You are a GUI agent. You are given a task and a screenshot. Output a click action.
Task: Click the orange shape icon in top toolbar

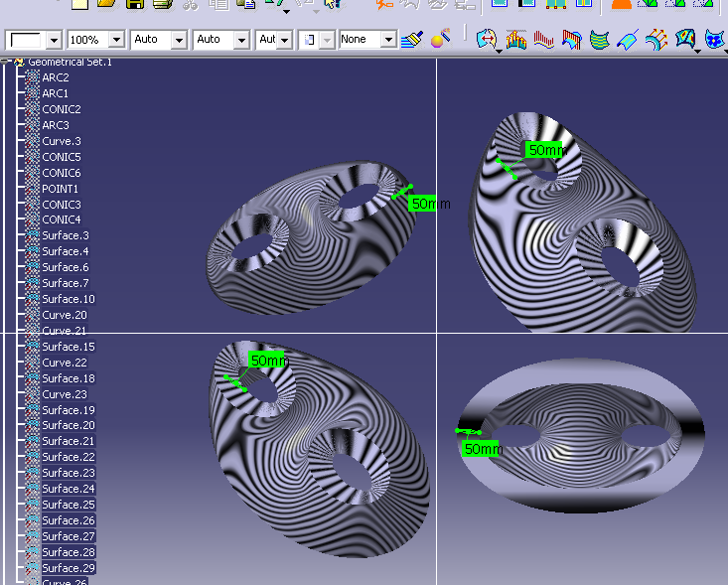pyautogui.click(x=621, y=4)
